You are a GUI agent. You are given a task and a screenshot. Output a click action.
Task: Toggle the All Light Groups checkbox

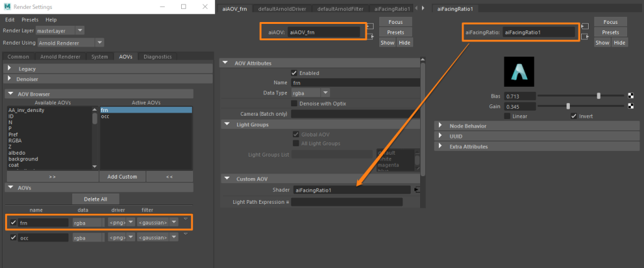296,143
